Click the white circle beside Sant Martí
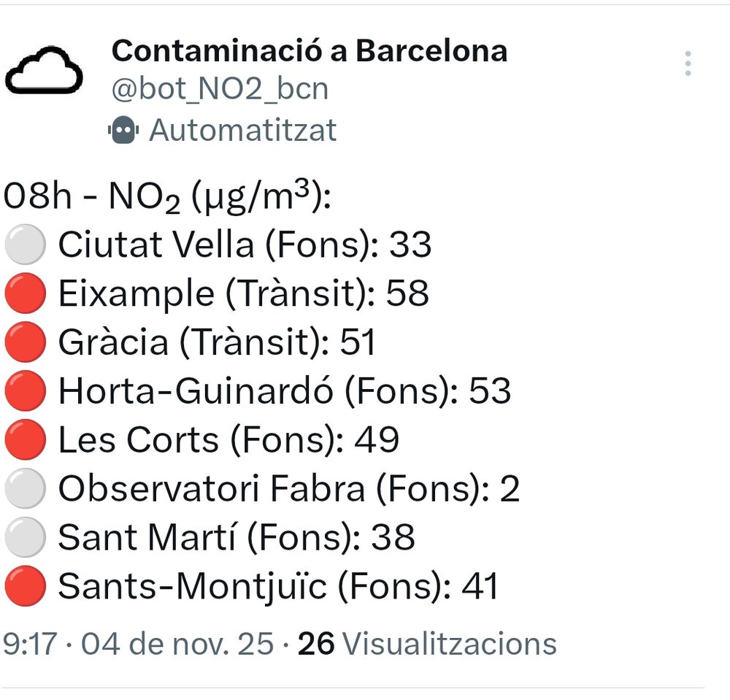730x700 pixels. 26,539
